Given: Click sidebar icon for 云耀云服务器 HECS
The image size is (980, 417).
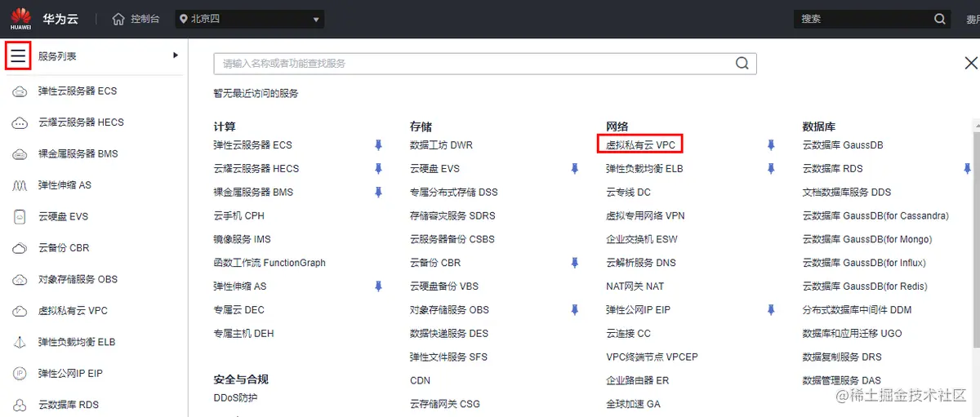Looking at the screenshot, I should [x=20, y=122].
